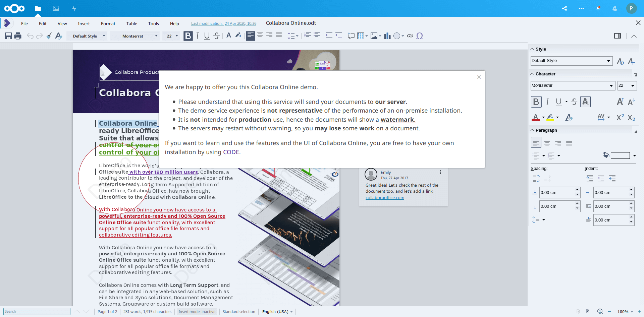Screen dimensions: 644x317
Task: Apply superscript from the Character panel
Action: (620, 117)
